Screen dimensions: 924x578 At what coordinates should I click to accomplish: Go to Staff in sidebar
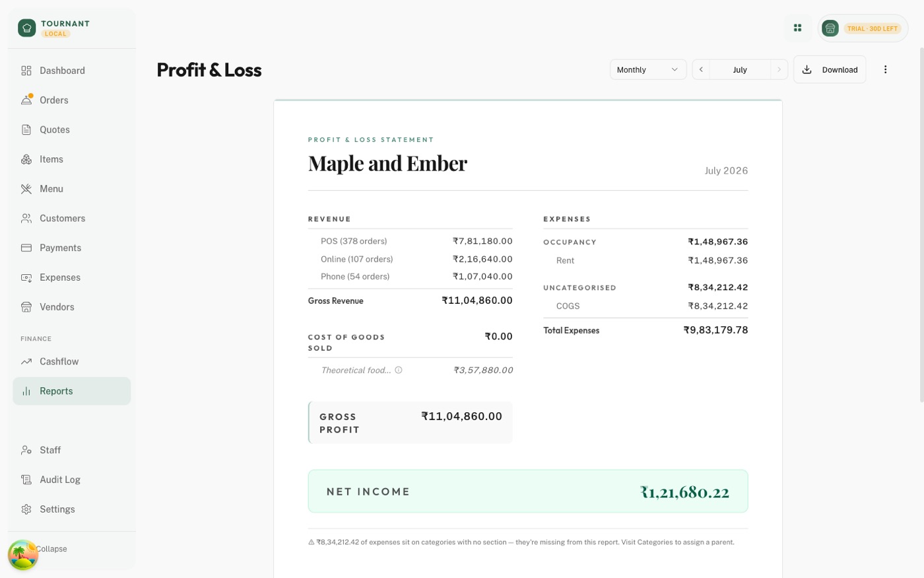click(72, 450)
